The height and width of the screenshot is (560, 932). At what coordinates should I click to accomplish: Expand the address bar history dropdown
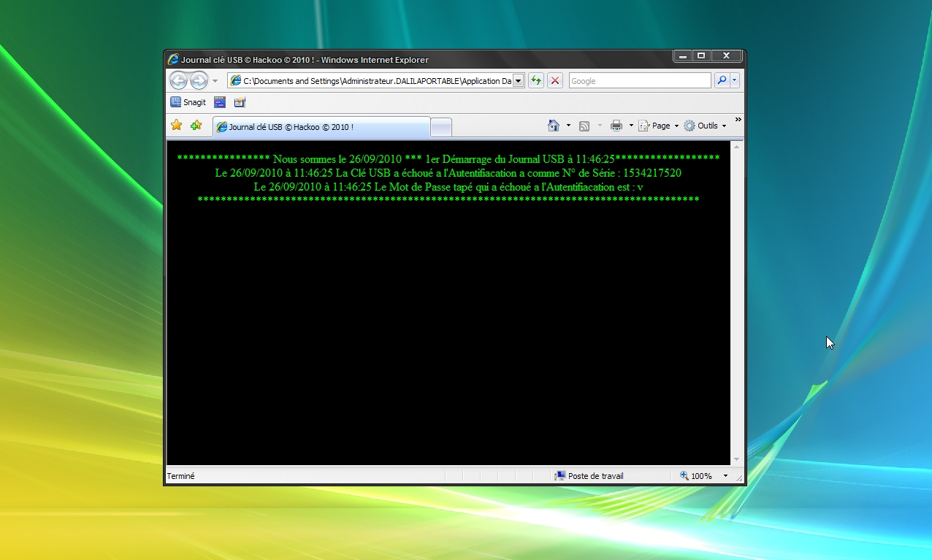coord(519,81)
